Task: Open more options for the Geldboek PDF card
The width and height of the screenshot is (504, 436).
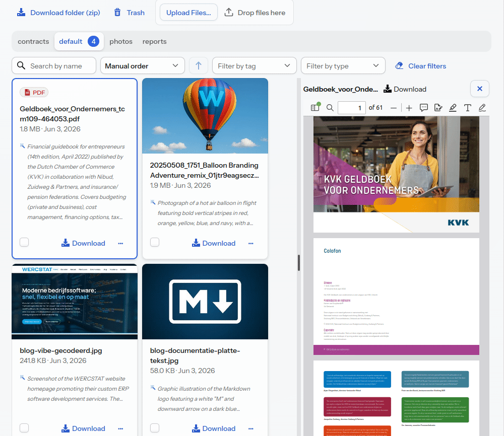Action: point(120,243)
